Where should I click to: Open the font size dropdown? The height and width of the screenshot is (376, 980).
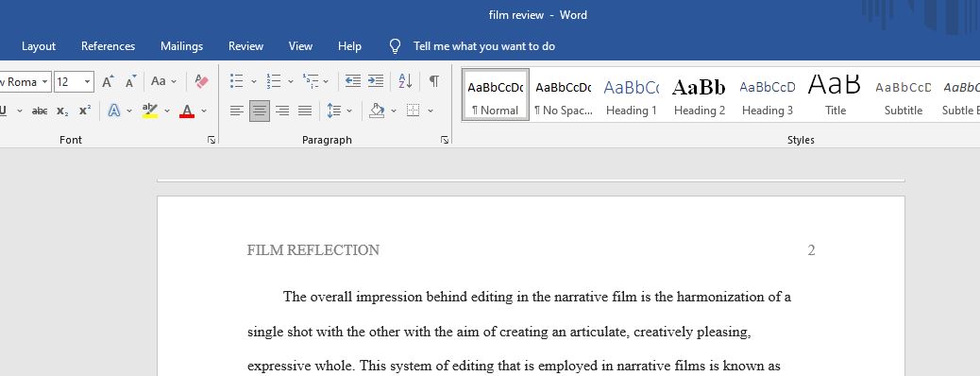88,82
